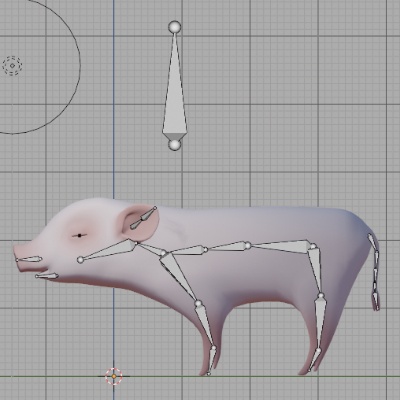Select the rear foot bone
Screen dimensions: 400x400
coord(315,360)
